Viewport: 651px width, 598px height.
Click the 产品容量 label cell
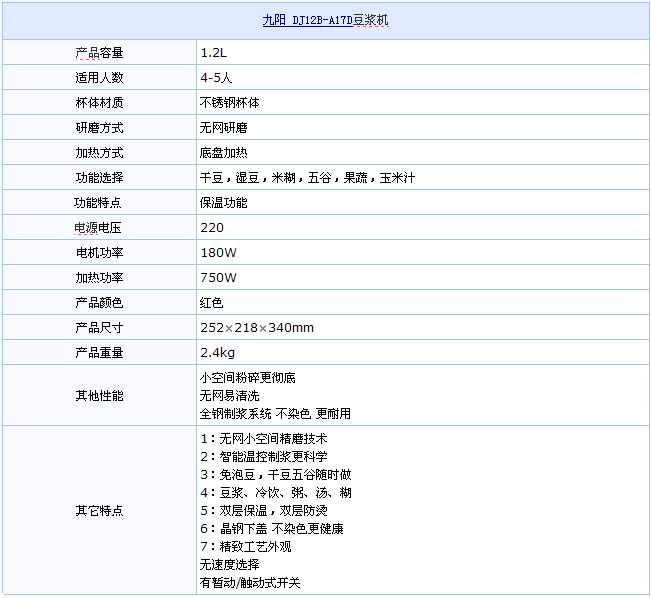pos(99,52)
